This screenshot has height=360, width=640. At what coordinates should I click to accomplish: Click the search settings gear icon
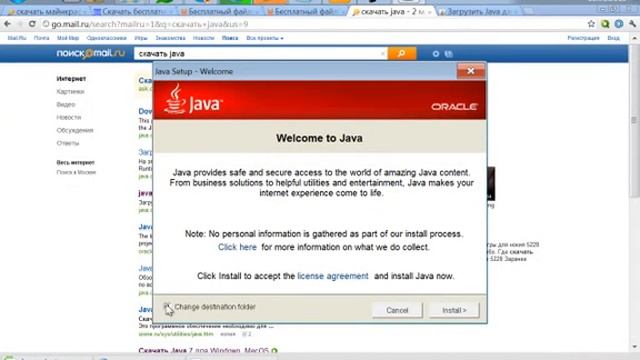tap(436, 54)
